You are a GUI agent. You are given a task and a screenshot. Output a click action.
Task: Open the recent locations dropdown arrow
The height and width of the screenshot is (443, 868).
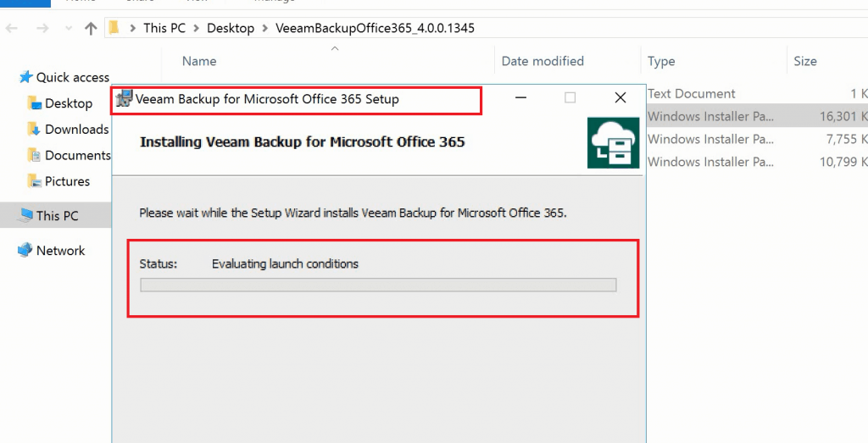point(69,29)
